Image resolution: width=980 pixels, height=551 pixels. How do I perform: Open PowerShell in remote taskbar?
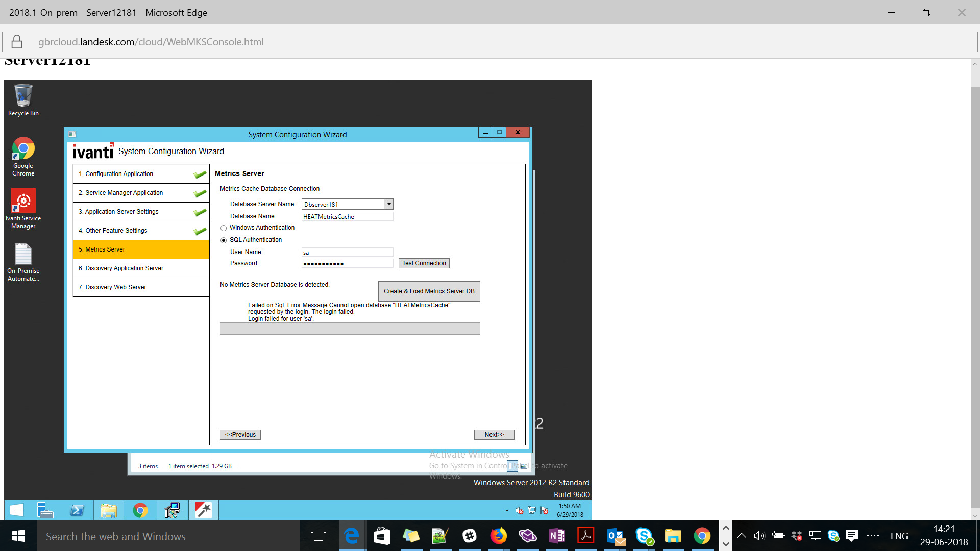tap(77, 510)
